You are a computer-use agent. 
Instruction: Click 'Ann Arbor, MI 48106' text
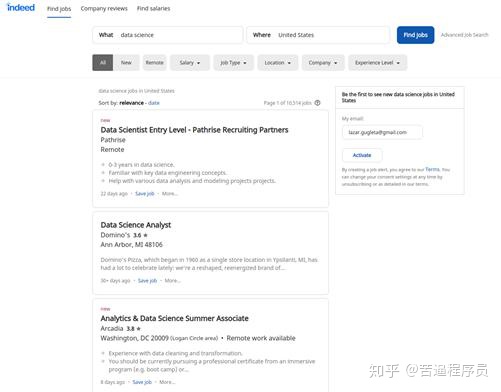(132, 245)
